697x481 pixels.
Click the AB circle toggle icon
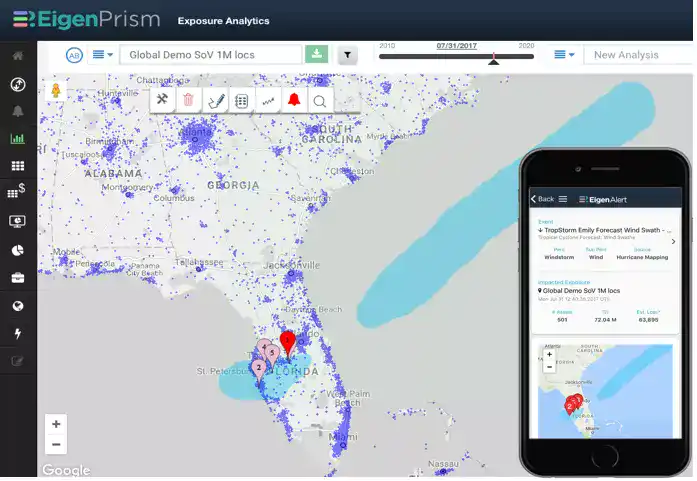pyautogui.click(x=74, y=55)
